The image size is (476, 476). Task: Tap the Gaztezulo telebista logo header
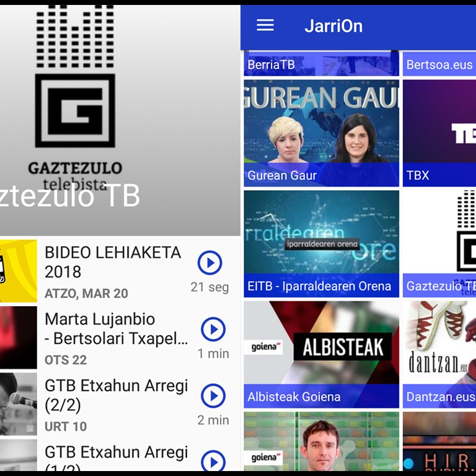pos(74,99)
